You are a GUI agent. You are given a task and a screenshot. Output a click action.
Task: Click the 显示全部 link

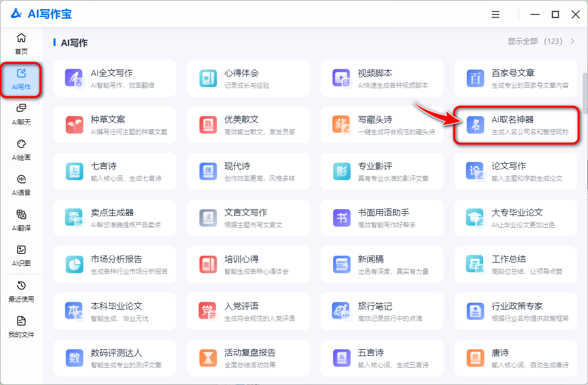pos(522,41)
